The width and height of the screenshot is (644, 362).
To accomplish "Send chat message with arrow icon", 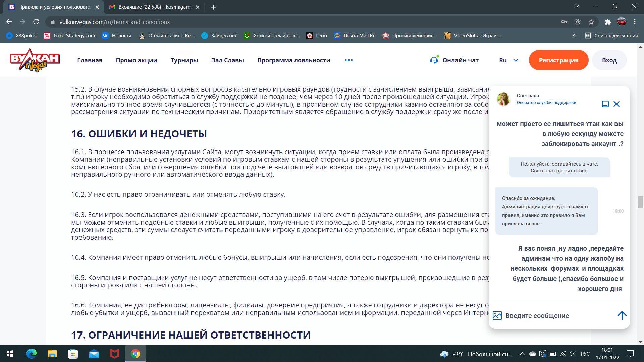I will [x=622, y=315].
